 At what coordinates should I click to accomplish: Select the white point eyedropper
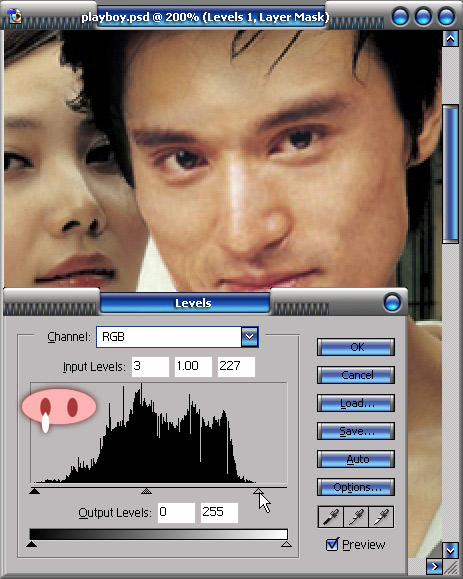coord(381,517)
